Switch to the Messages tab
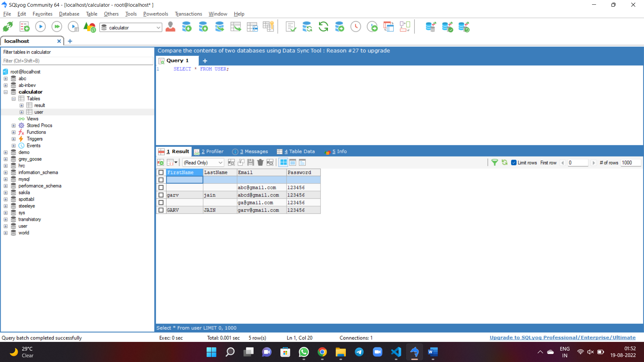Viewport: 644px width, 362px height. pyautogui.click(x=250, y=152)
